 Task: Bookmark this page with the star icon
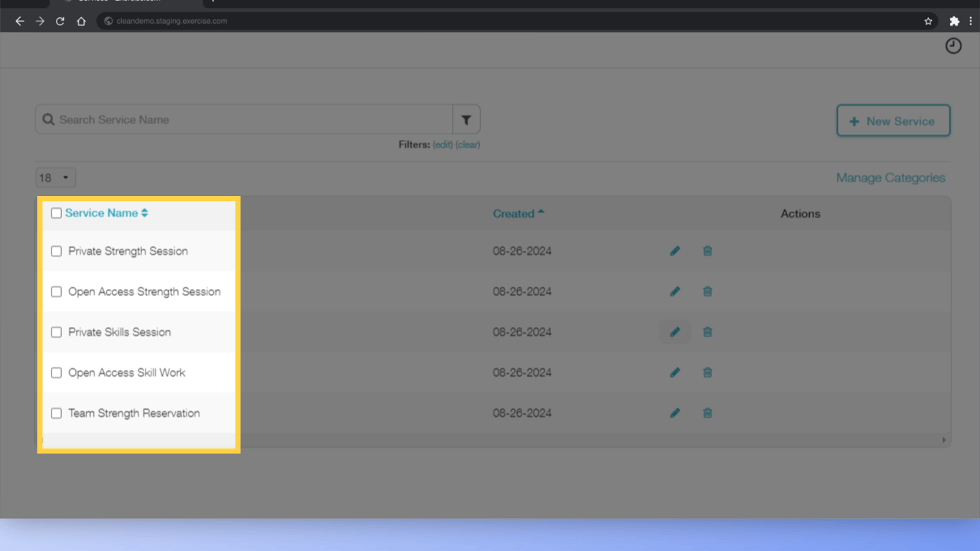[928, 21]
